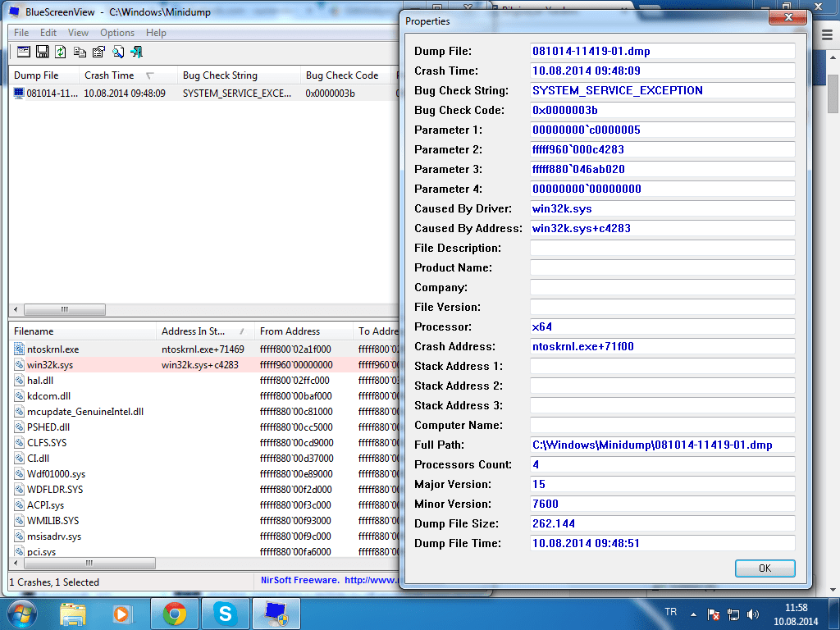Image resolution: width=840 pixels, height=630 pixels.
Task: Click the BlueScreenView taskbar button
Action: click(x=276, y=614)
